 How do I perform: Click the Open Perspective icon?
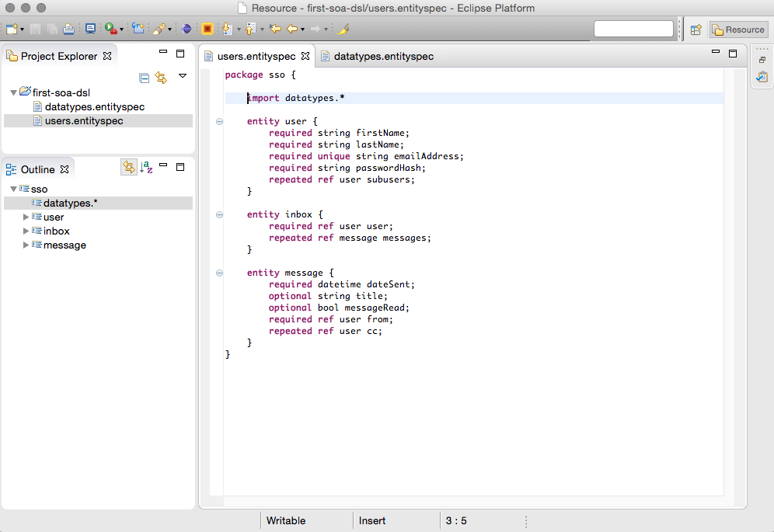pos(694,29)
